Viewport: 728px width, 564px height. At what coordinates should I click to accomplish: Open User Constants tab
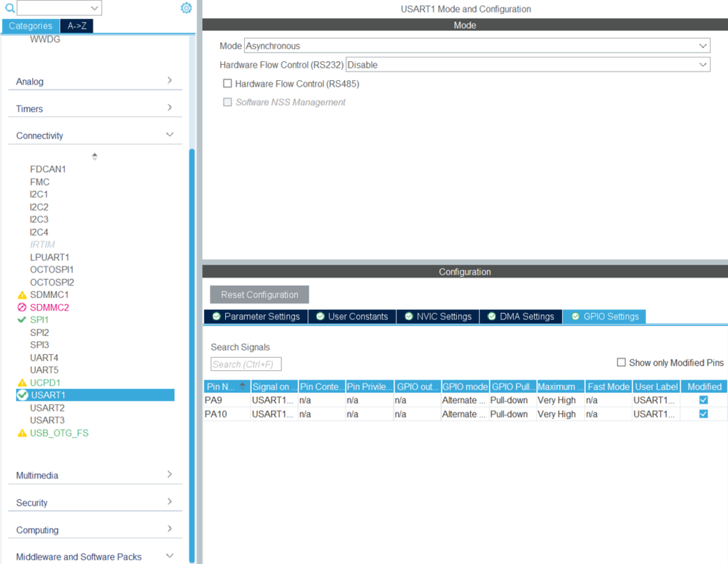[x=352, y=316]
